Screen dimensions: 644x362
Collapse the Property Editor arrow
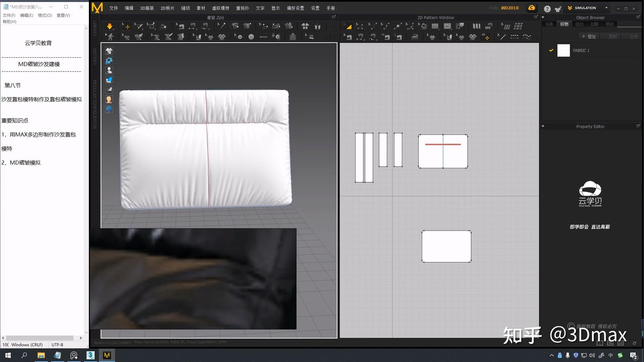coord(543,126)
